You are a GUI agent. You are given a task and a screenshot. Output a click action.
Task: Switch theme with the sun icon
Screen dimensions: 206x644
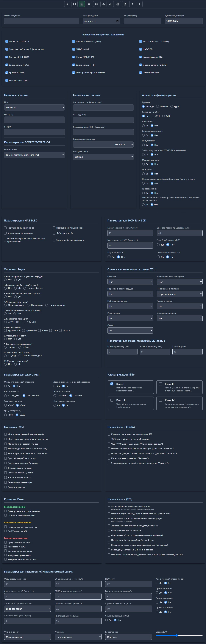89,4
